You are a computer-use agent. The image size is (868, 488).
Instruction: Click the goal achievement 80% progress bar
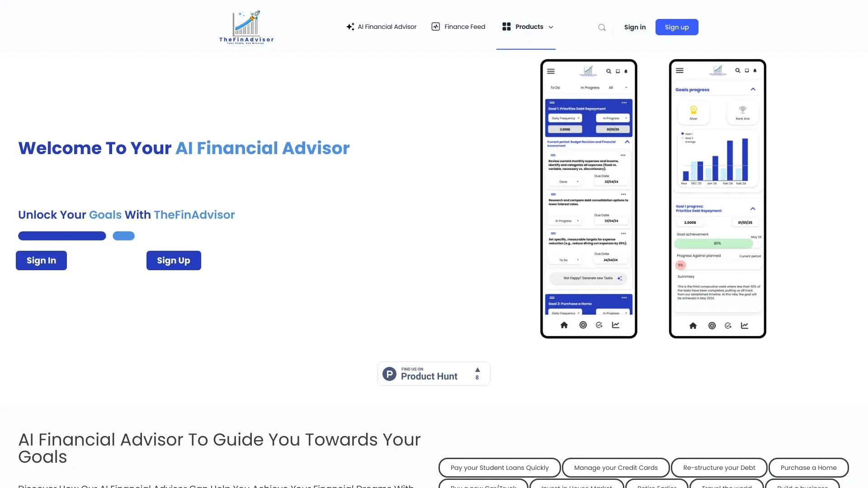click(x=713, y=244)
